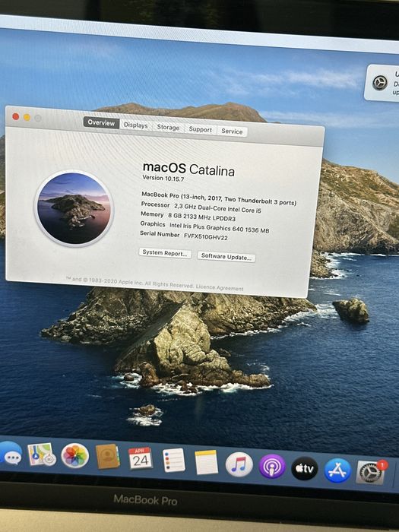The image size is (399, 532).
Task: Open Podcasts app in the Dock
Action: tap(272, 467)
